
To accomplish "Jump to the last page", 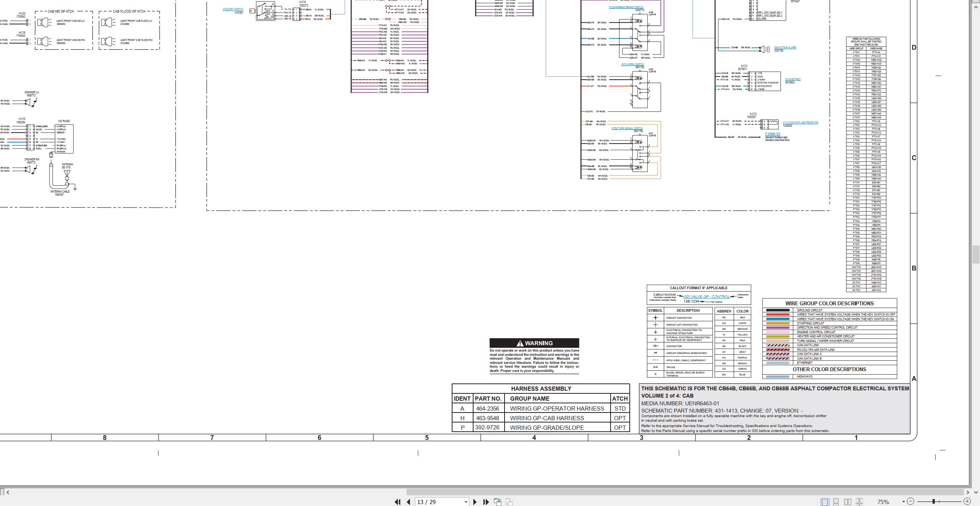I will (x=486, y=502).
